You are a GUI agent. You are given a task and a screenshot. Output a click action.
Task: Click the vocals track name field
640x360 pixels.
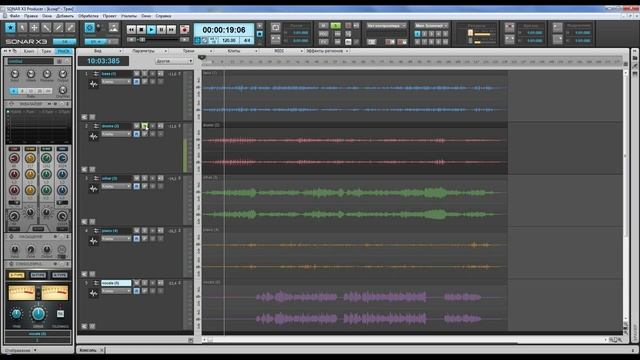tap(116, 283)
